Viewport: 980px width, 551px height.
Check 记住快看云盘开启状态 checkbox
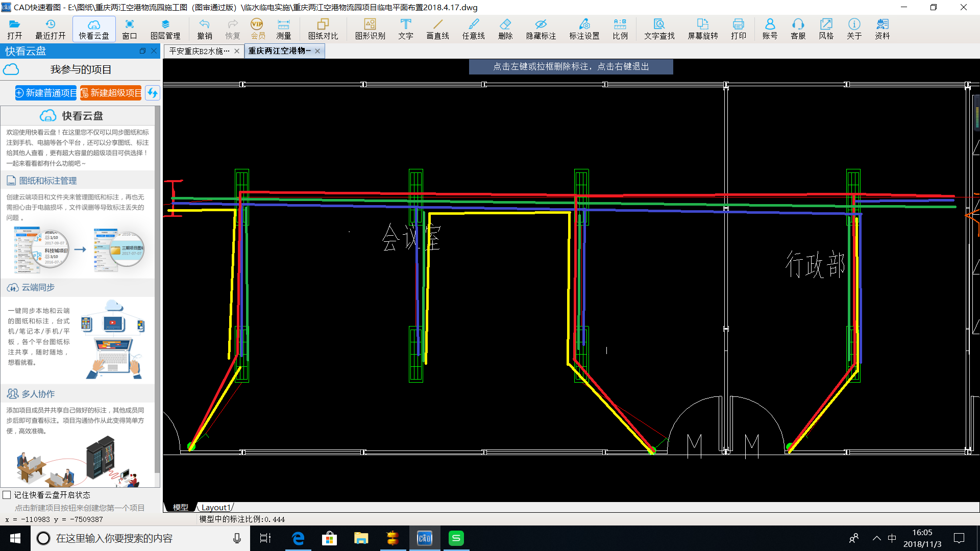coord(7,495)
